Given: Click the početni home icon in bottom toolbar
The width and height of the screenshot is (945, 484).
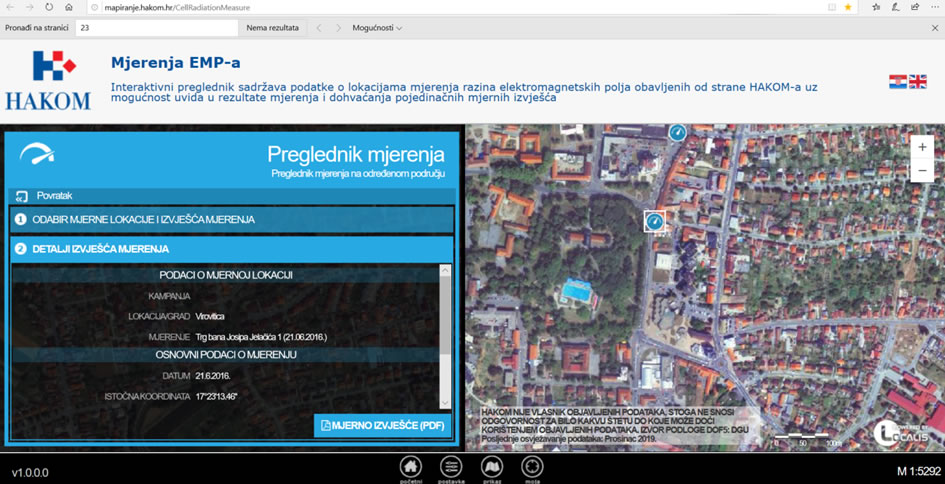Looking at the screenshot, I should [410, 466].
